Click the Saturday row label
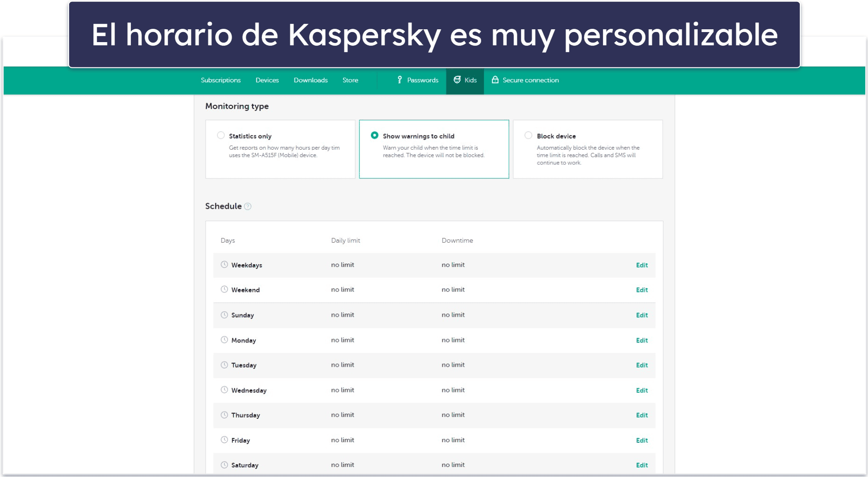Screen dimensions: 868x477 (x=245, y=465)
